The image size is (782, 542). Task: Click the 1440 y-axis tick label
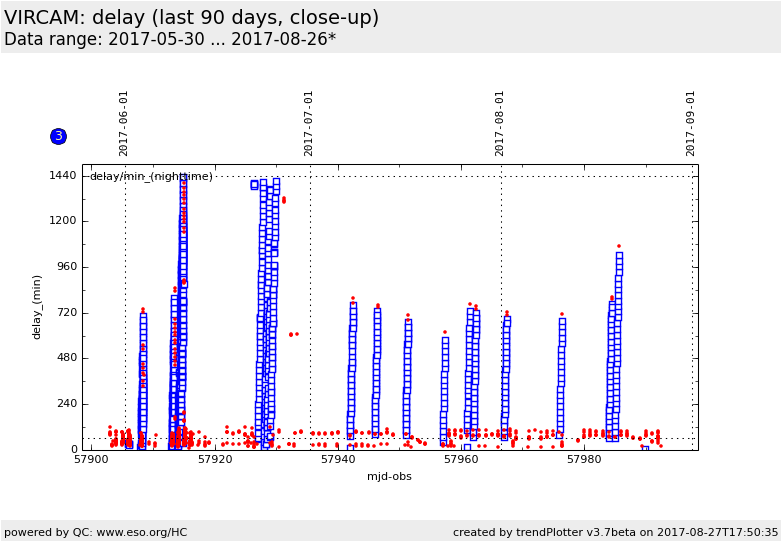tap(62, 176)
